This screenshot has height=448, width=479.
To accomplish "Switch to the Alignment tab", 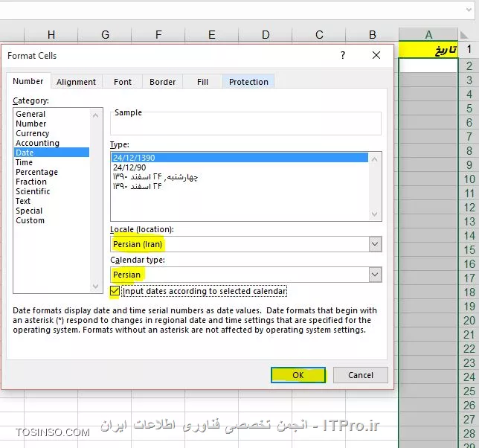I will [76, 82].
